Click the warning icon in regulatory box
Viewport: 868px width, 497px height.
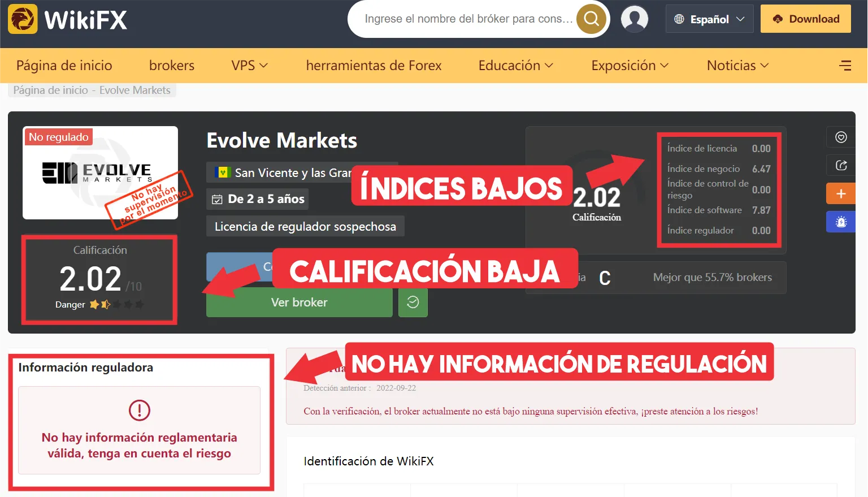(x=140, y=410)
